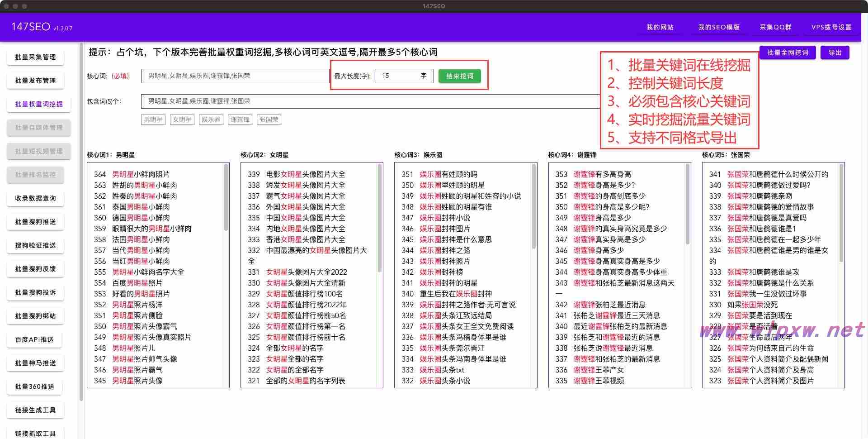Image resolution: width=868 pixels, height=439 pixels.
Task: Select 批量采集管理 in sidebar
Action: pos(35,57)
